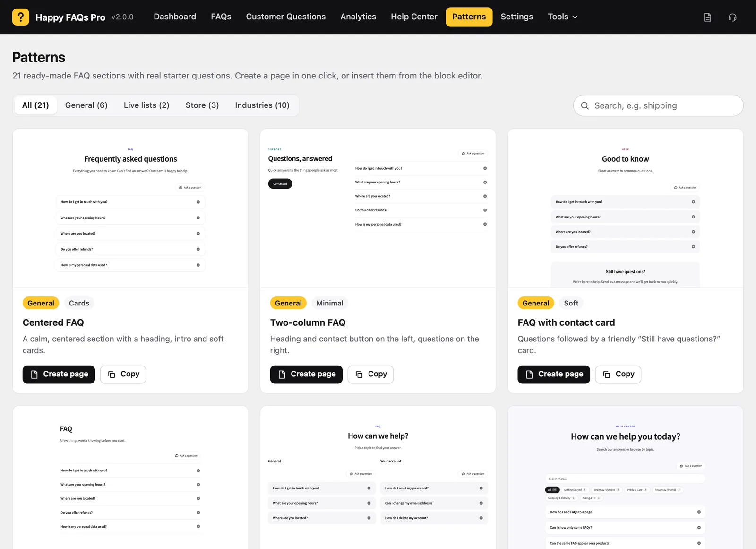Create page from the Two-column FAQ pattern
This screenshot has width=756, height=549.
(306, 375)
